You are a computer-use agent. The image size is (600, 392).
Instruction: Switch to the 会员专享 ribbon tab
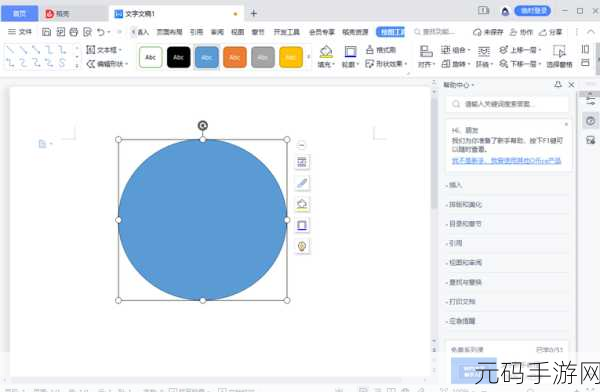pos(322,32)
